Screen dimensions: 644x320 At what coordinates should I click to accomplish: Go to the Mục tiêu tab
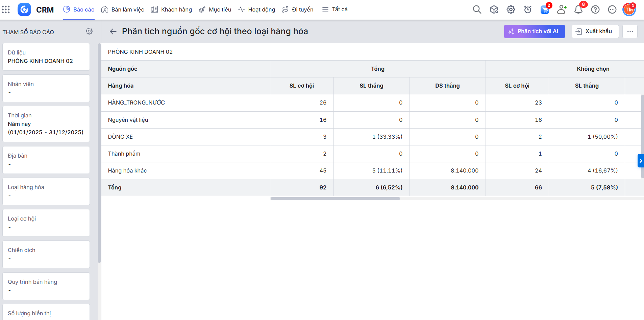[x=215, y=9]
